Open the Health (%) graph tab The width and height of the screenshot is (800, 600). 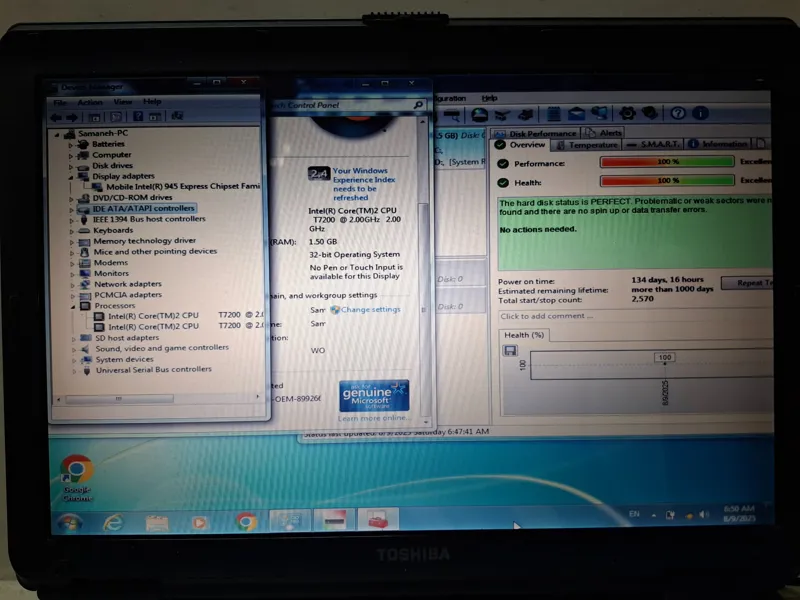coord(524,335)
